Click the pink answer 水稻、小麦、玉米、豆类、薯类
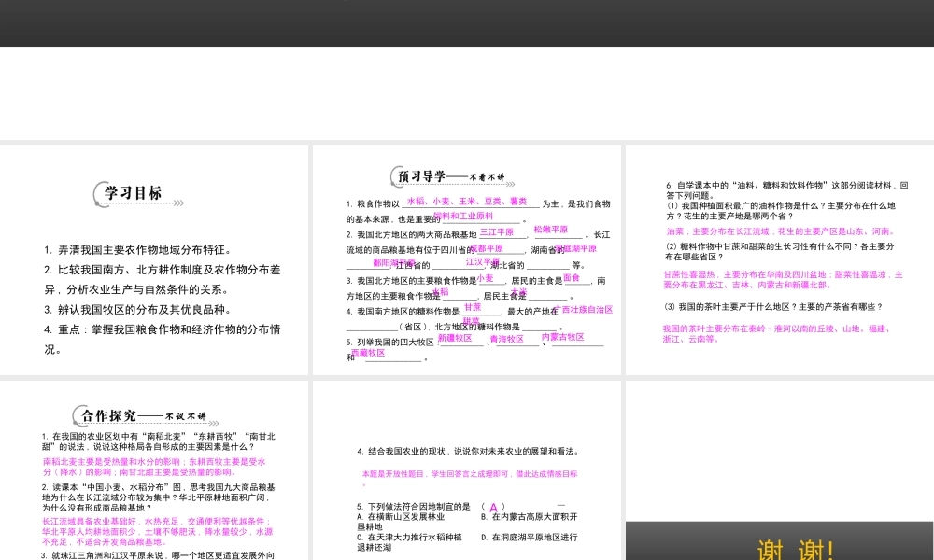934x560 pixels. 466,201
